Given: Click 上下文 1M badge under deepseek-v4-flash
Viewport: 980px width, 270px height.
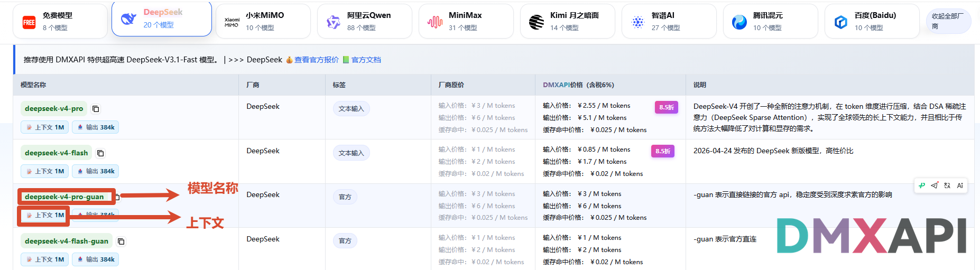Looking at the screenshot, I should (x=44, y=171).
